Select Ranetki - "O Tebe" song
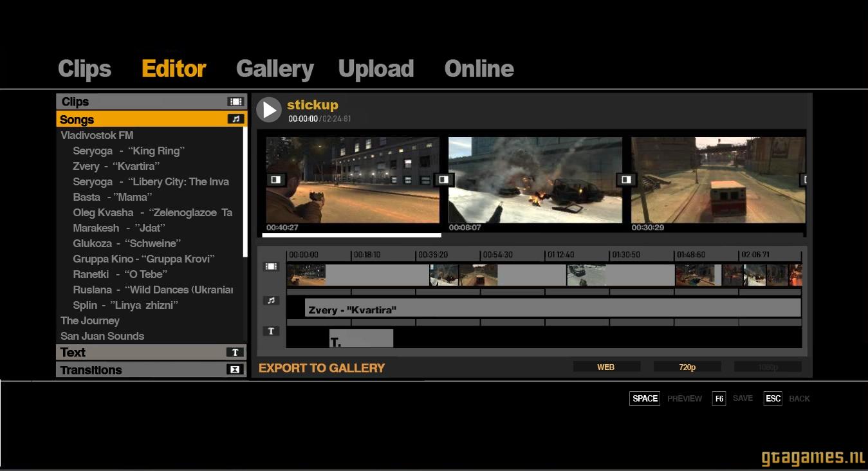This screenshot has height=471, width=868. tap(120, 274)
